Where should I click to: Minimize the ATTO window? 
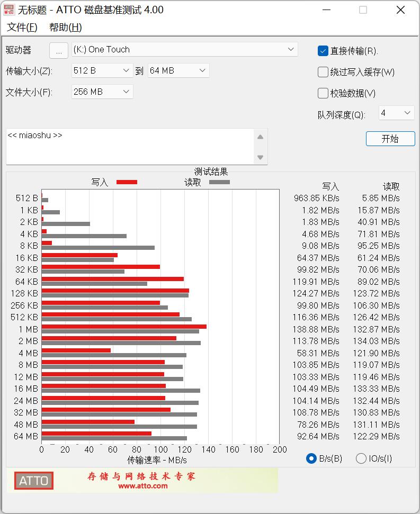click(x=326, y=10)
